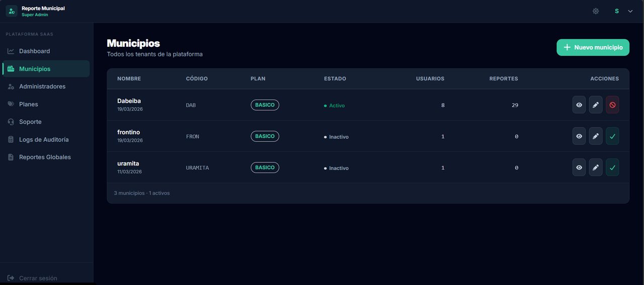Click uramita's date 11/03/2026
644x285 pixels.
(129, 172)
